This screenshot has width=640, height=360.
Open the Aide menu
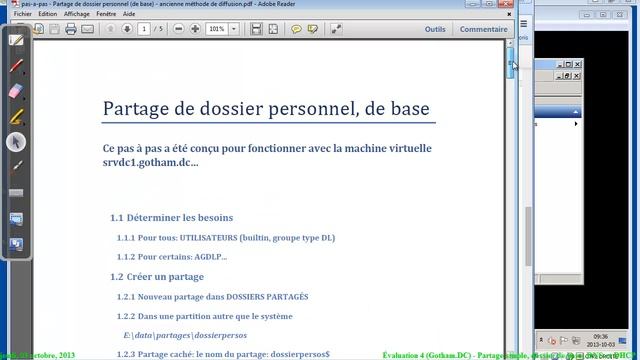[x=129, y=14]
